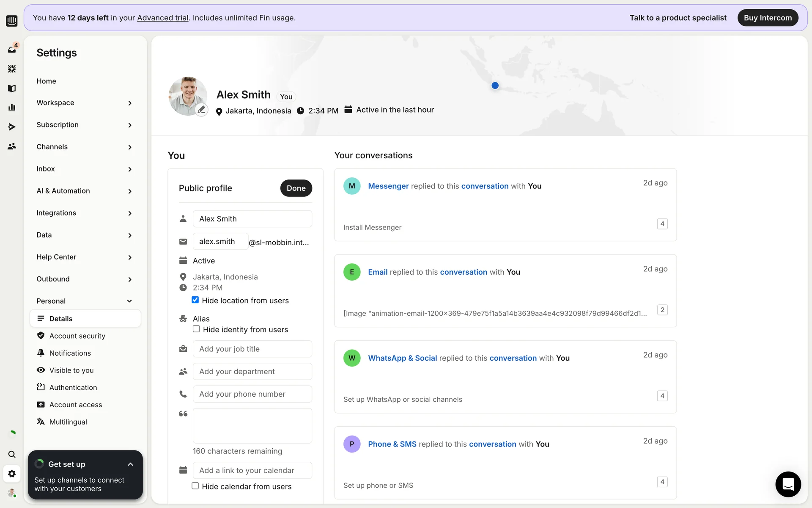812x508 pixels.
Task: Click the search magnifier icon
Action: point(12,454)
